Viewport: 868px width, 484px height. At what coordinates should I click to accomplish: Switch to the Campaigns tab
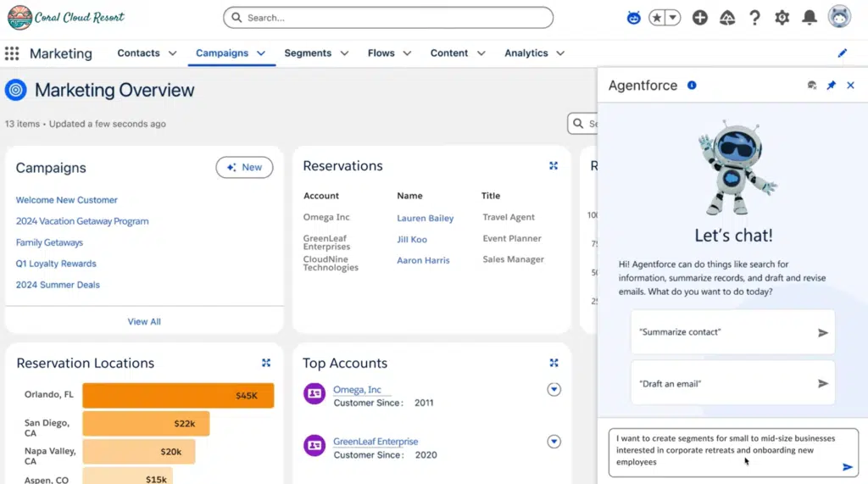[222, 53]
